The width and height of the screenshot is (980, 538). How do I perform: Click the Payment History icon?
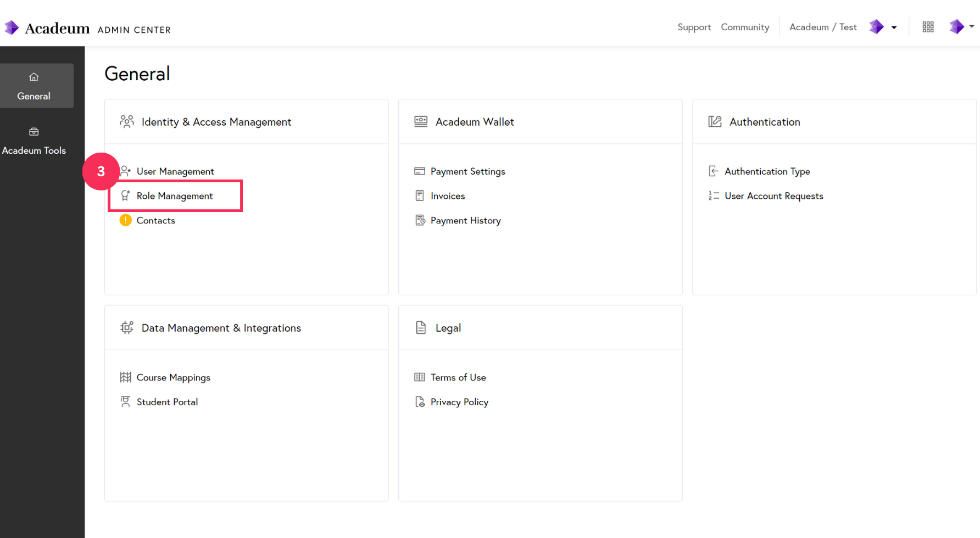pos(420,220)
